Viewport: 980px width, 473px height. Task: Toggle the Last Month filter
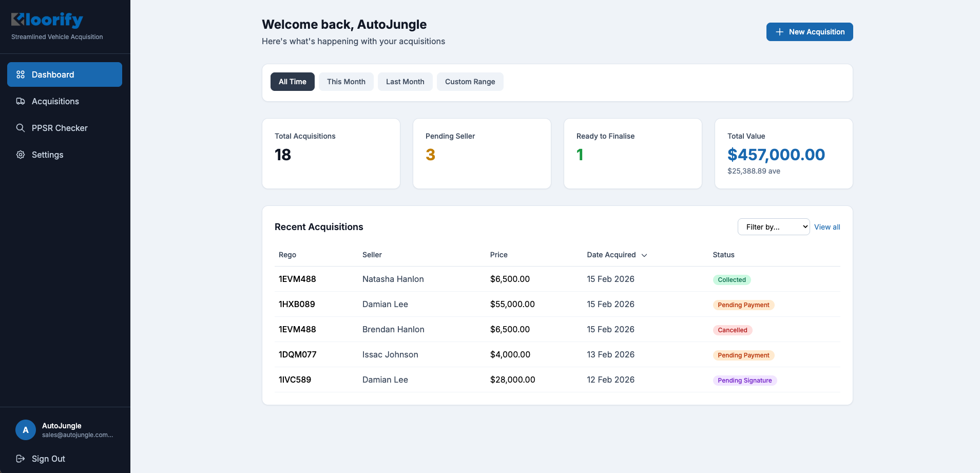405,82
